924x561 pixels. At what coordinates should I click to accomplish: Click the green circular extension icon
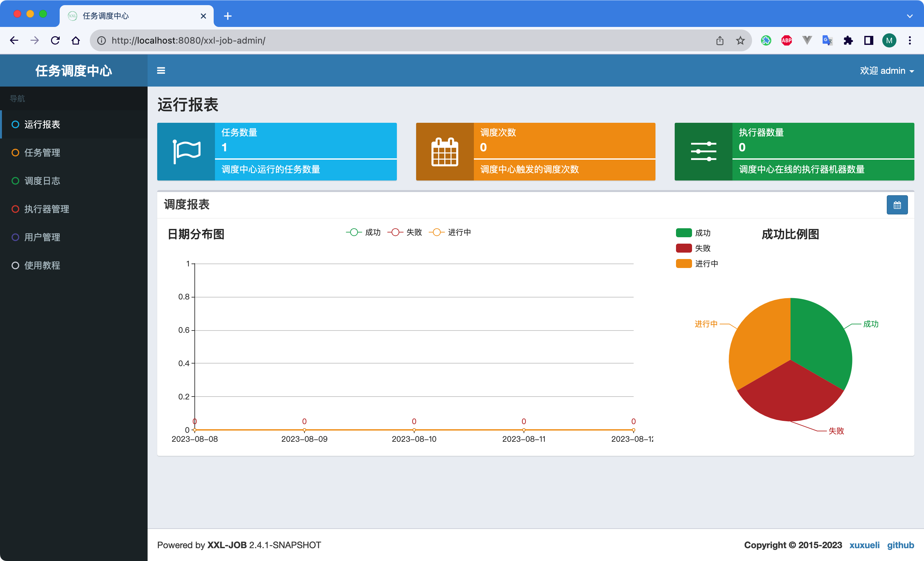point(766,40)
